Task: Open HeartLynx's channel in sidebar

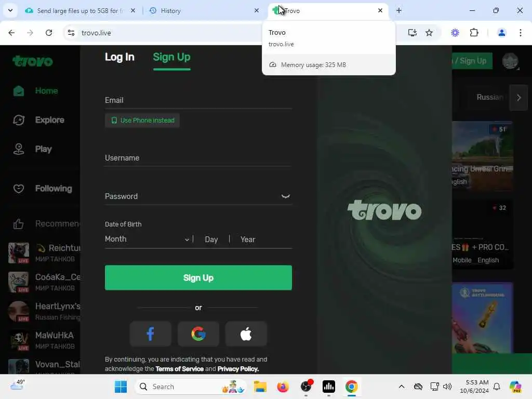Action: (44, 311)
